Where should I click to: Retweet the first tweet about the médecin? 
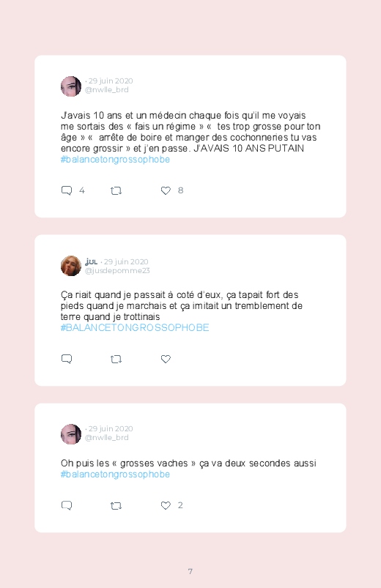116,191
